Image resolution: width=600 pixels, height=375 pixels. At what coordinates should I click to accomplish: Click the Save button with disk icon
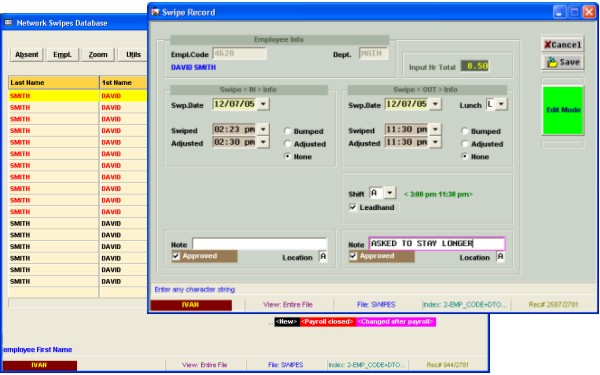562,62
